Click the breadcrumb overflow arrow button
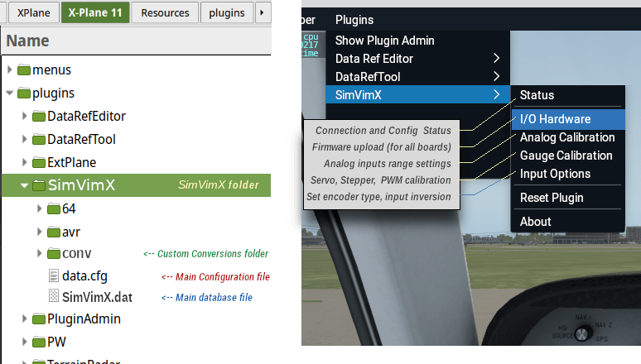The width and height of the screenshot is (641, 364). tap(262, 12)
